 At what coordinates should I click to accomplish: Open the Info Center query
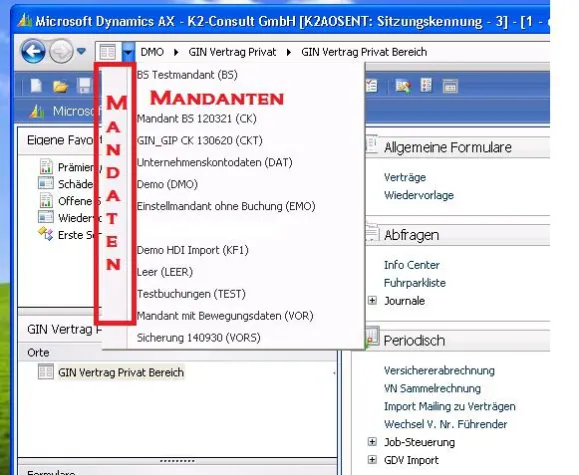click(x=412, y=265)
